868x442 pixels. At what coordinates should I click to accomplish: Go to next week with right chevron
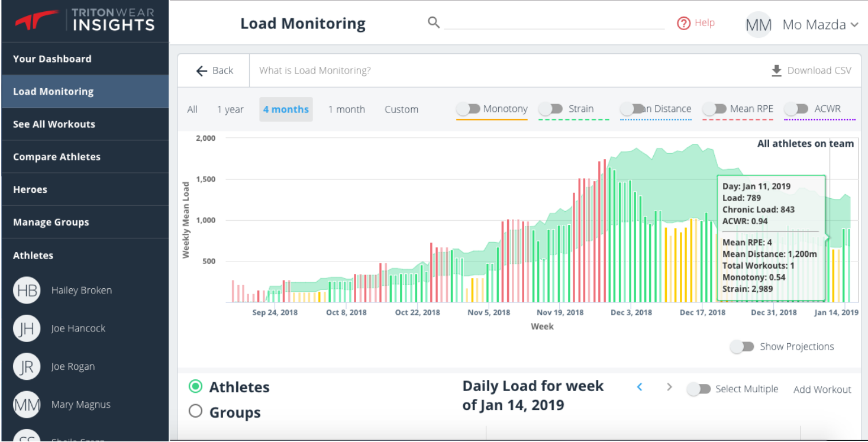tap(669, 387)
